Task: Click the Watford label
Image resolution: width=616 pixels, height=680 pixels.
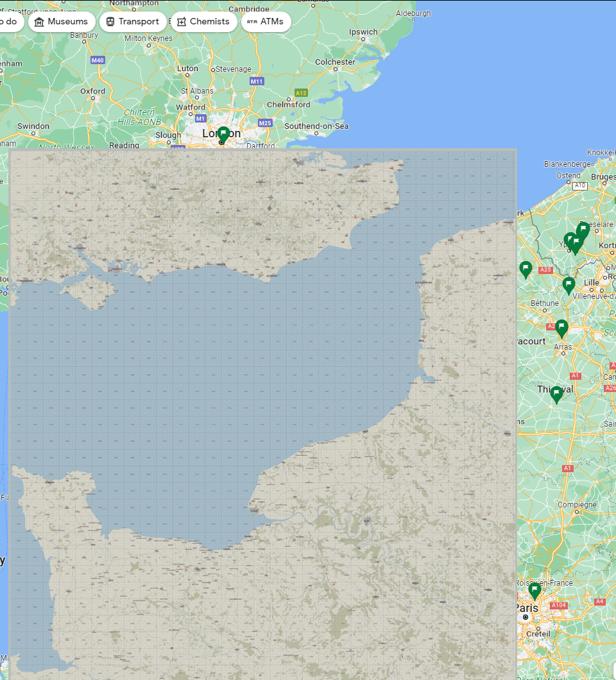Action: click(191, 107)
